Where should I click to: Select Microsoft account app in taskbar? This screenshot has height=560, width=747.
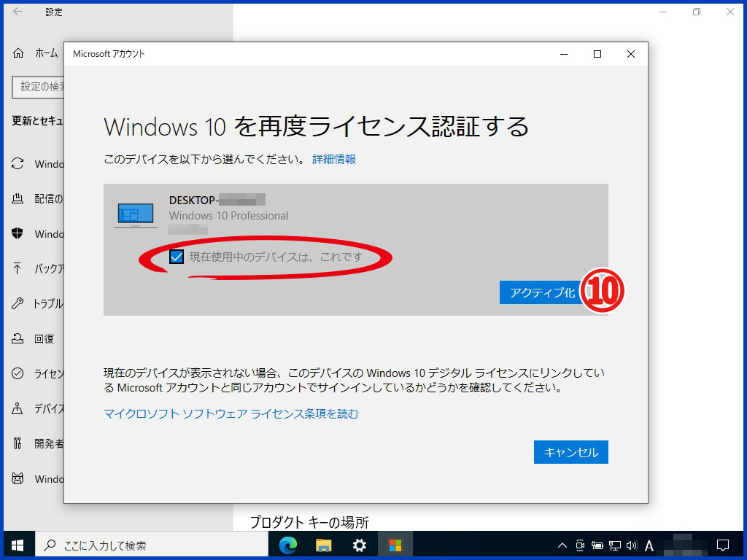(395, 545)
